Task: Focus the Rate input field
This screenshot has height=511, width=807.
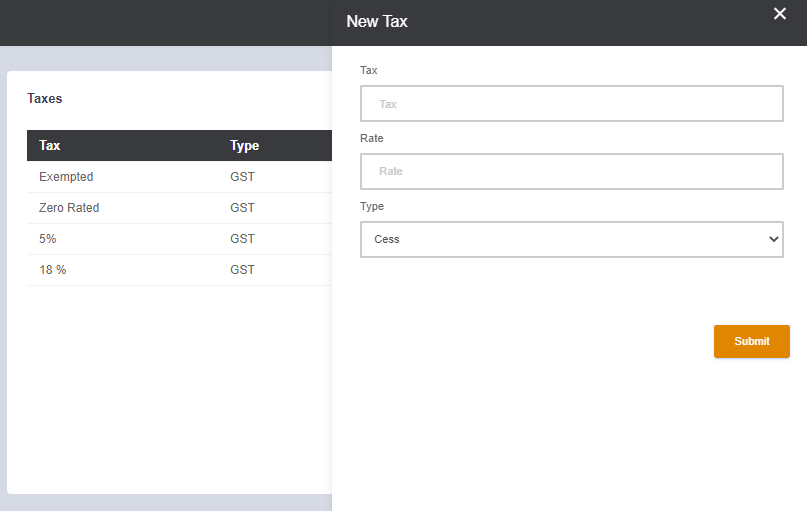Action: coord(572,171)
